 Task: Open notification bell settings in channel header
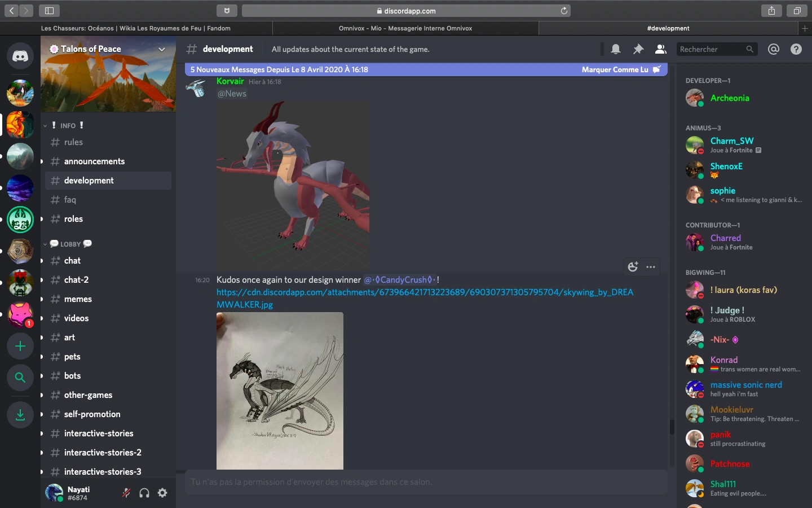(616, 50)
